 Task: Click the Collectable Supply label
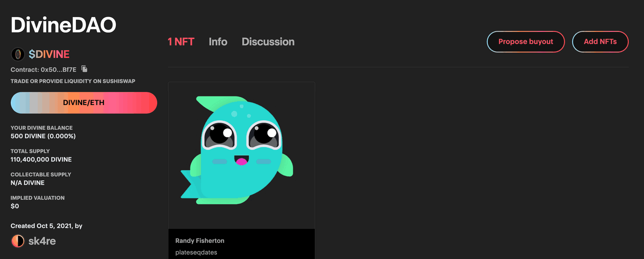coord(41,175)
